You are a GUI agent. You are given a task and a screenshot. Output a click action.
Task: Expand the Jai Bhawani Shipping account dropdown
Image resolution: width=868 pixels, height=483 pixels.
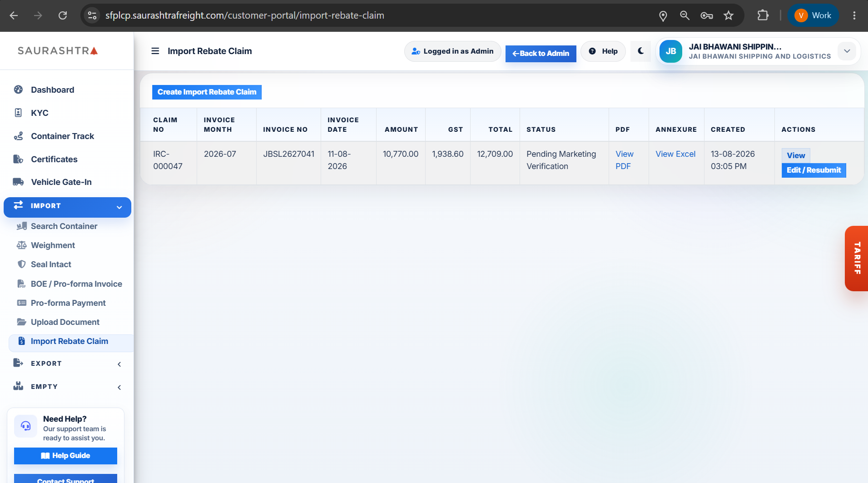(x=847, y=51)
